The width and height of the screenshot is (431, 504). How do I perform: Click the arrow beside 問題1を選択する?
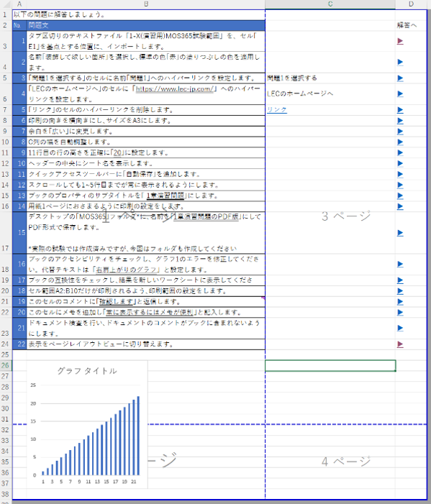coord(400,78)
